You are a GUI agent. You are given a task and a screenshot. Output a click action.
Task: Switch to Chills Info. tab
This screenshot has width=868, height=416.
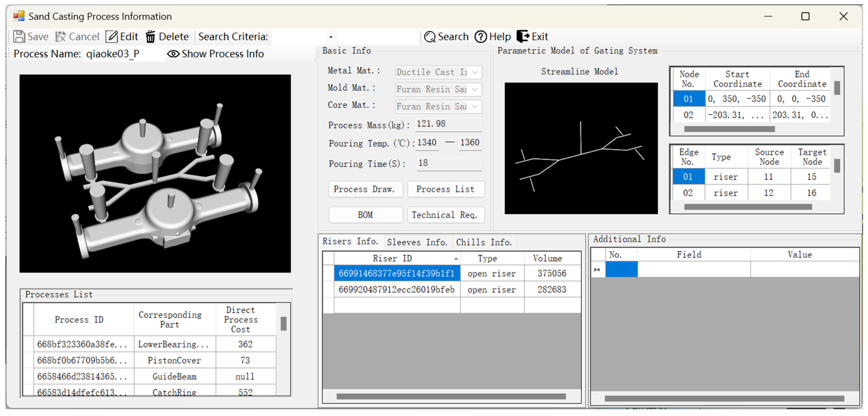point(484,242)
